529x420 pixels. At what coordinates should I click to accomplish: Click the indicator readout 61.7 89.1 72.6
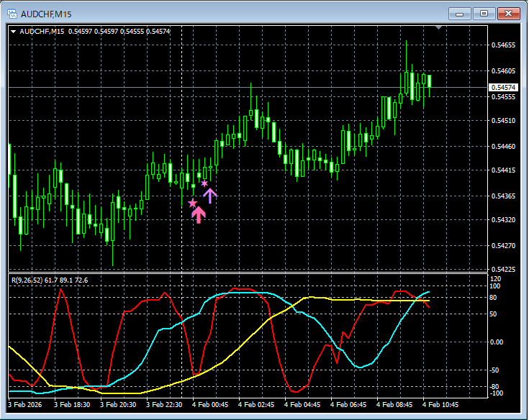point(66,280)
